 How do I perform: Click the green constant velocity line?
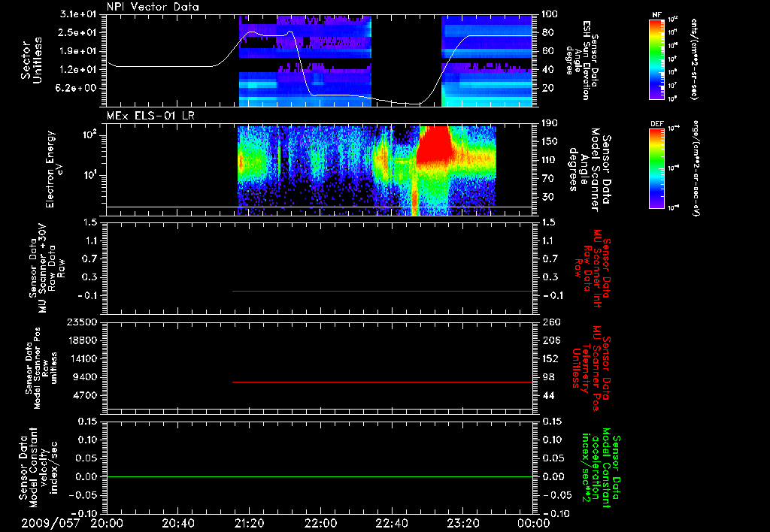tap(320, 476)
